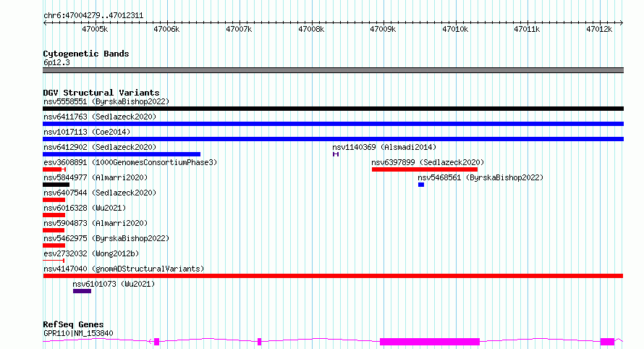Open the nsv6016328 (Wu2021) label

(85, 208)
